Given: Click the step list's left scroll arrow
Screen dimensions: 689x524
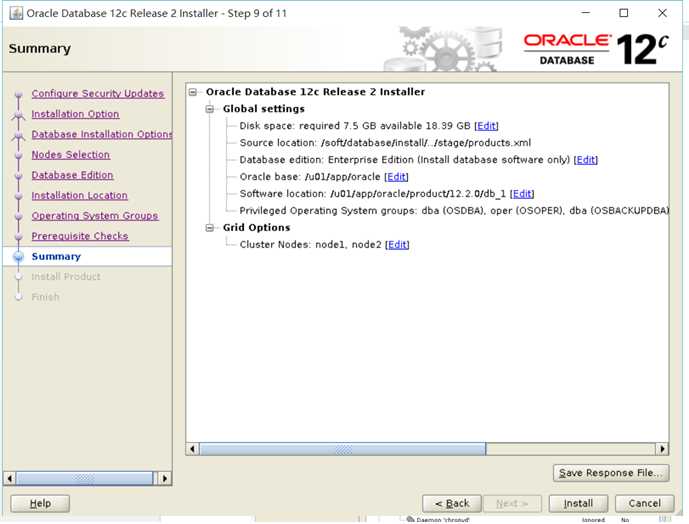Looking at the screenshot, I should pos(10,478).
